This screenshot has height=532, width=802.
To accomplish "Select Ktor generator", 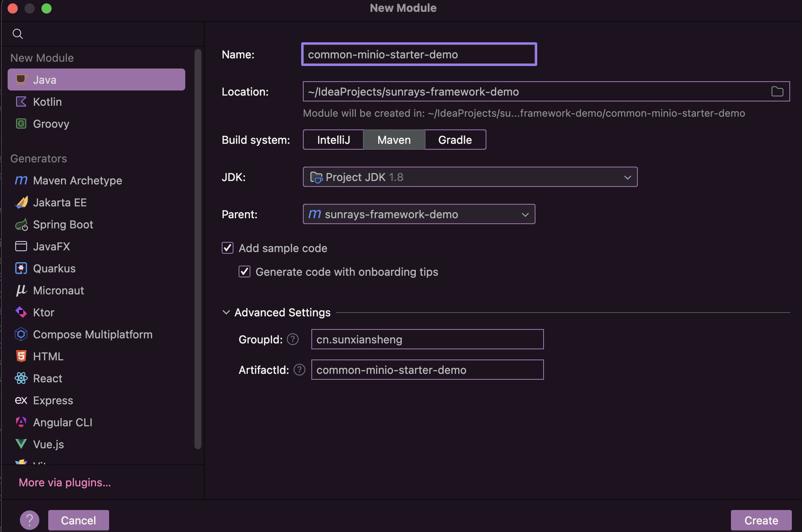I will [96, 312].
